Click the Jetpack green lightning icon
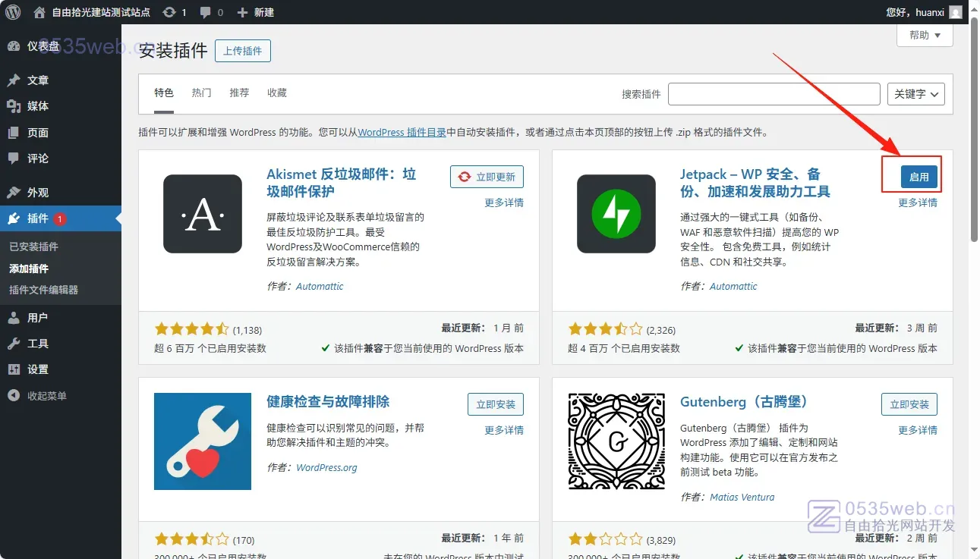Screen dimensions: 980x559 coord(616,214)
